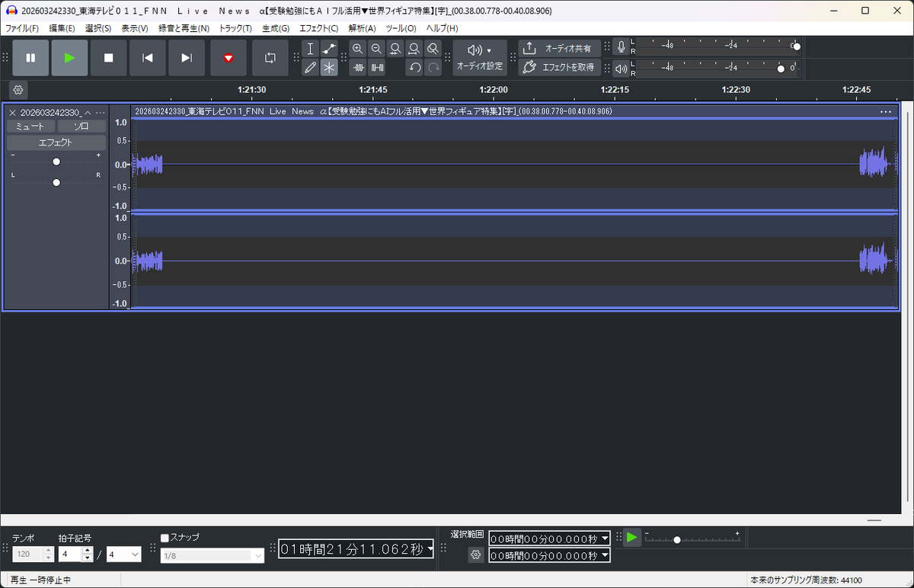
Task: Select the Multi-tool asterisk icon
Action: click(x=329, y=67)
